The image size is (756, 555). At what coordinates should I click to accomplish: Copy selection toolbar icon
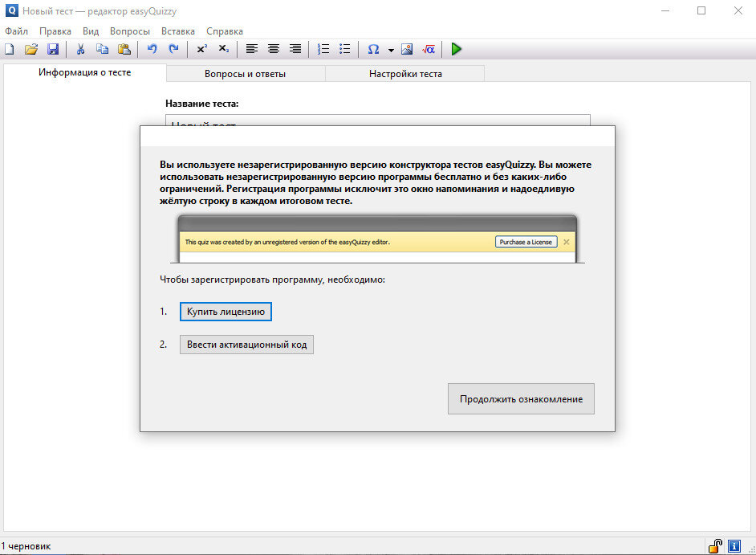pos(102,49)
